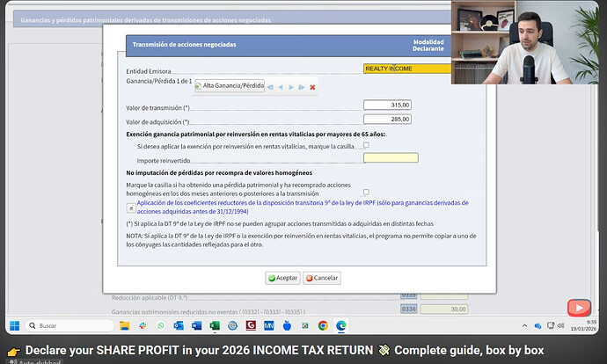Click the Valor de adquisición field 285,00

pyautogui.click(x=387, y=120)
